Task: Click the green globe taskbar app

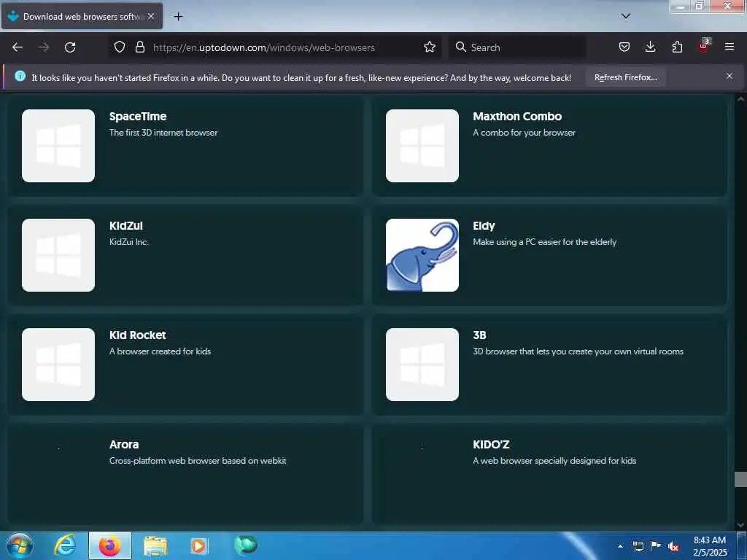Action: click(245, 545)
